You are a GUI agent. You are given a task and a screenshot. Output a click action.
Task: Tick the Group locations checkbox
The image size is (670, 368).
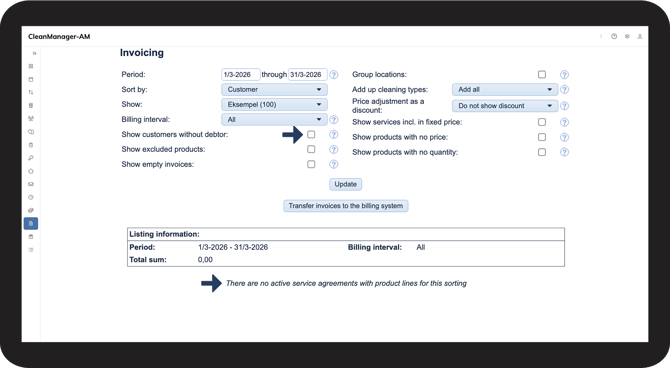coord(542,74)
